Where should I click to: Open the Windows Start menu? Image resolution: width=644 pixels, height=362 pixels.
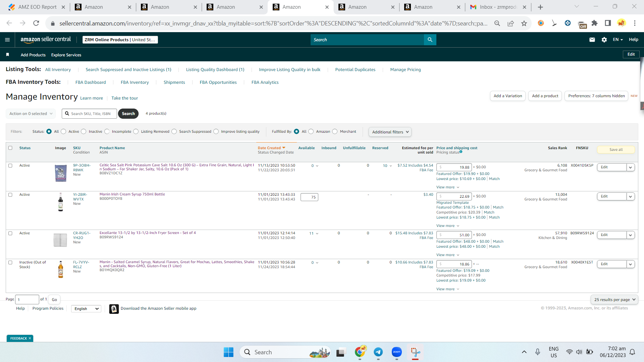tap(228, 352)
